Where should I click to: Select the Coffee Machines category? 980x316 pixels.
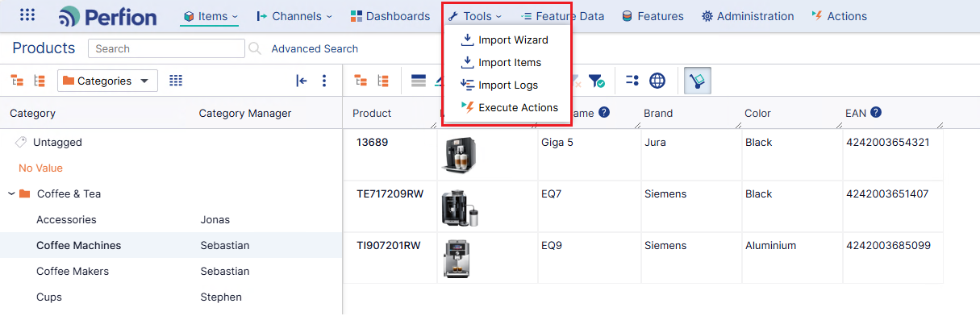[79, 246]
